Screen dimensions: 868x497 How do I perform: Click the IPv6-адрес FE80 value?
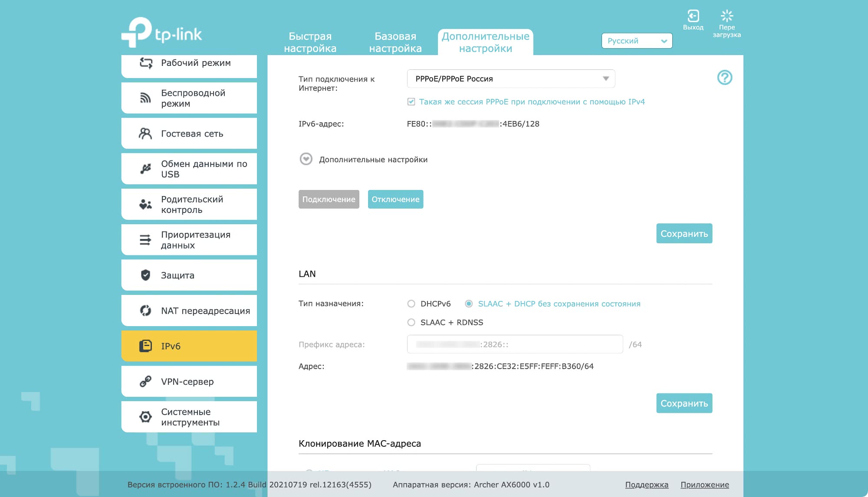point(473,124)
